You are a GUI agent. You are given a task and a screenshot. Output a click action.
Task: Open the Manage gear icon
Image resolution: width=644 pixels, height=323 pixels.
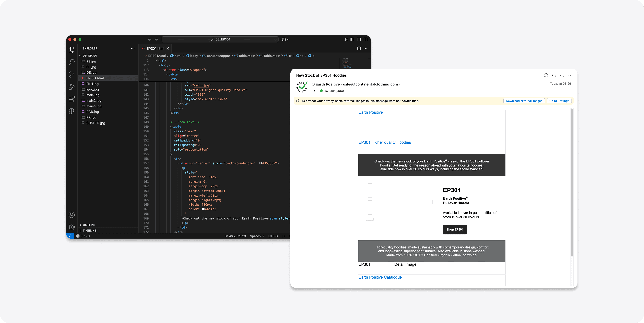point(71,227)
